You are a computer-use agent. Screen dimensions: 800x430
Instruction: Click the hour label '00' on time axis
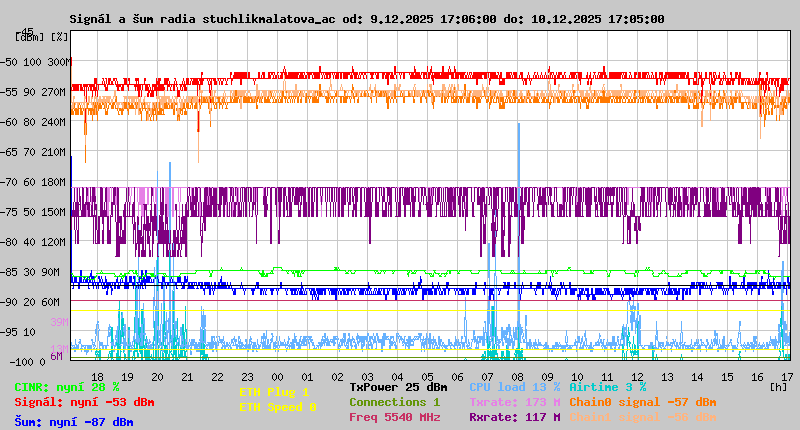click(277, 377)
